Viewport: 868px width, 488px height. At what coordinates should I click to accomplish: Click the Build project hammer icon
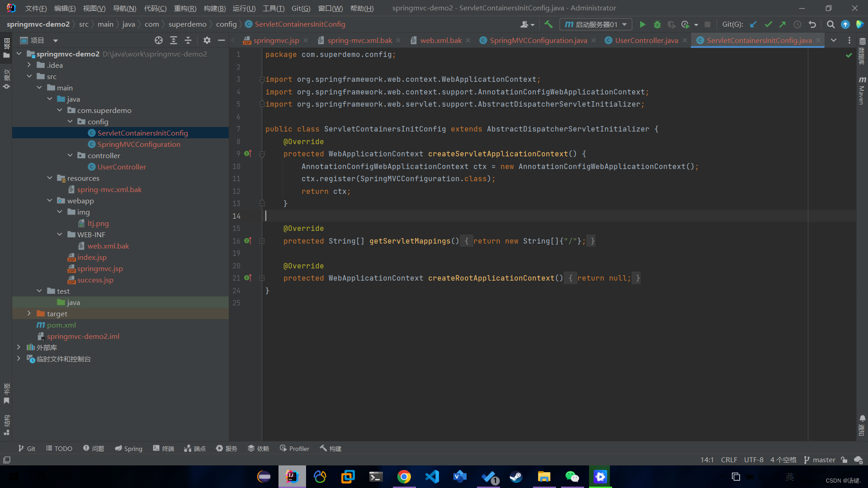click(548, 24)
